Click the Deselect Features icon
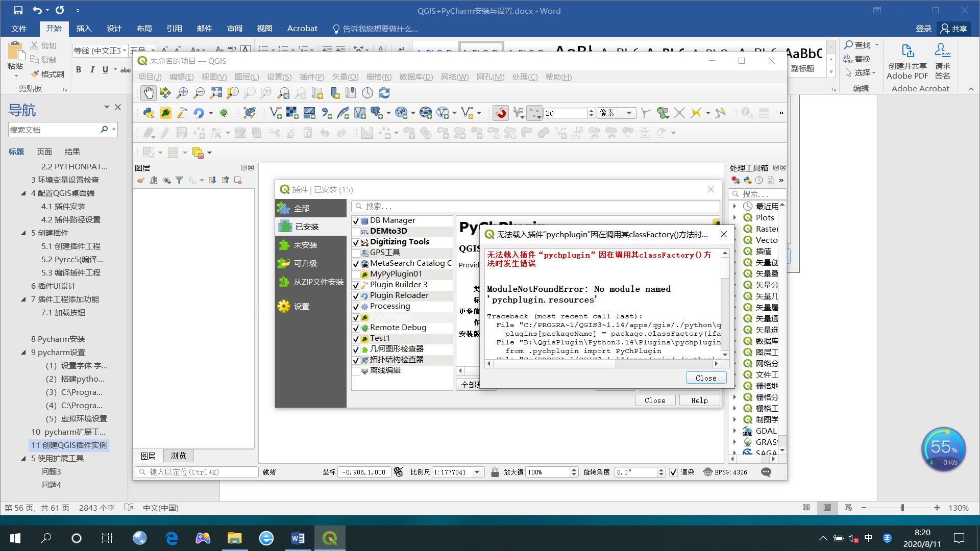Screen dimensions: 980x551 point(198,153)
